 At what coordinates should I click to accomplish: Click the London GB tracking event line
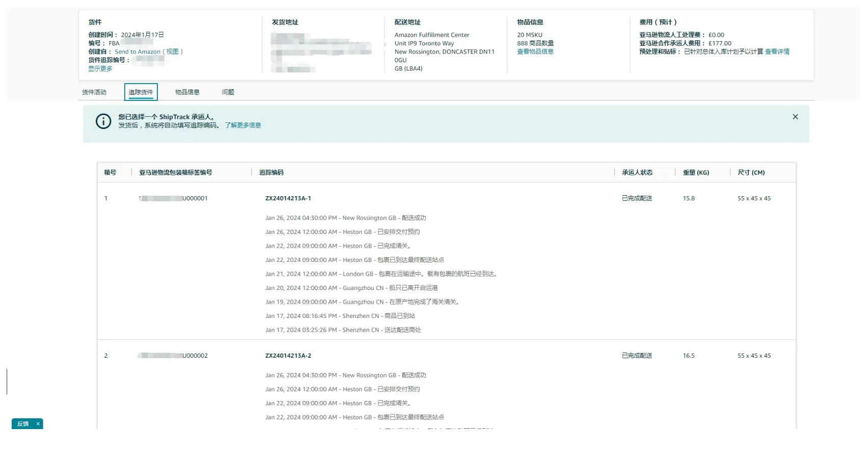[381, 274]
